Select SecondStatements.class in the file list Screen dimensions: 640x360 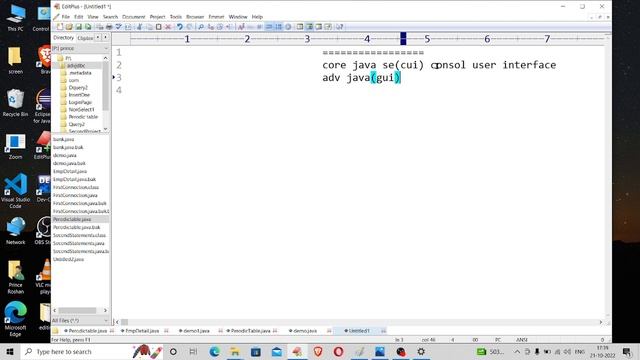click(79, 236)
